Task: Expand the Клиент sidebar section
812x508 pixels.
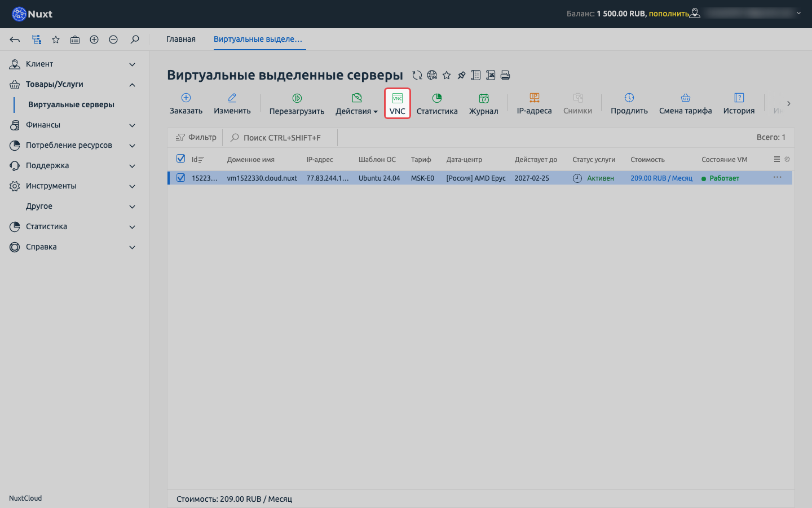Action: pyautogui.click(x=74, y=64)
